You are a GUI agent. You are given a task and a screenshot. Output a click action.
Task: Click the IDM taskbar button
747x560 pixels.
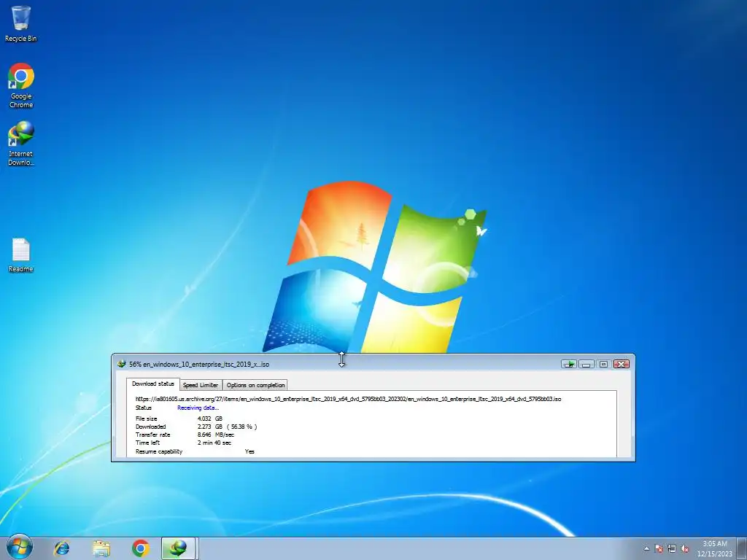click(x=178, y=548)
